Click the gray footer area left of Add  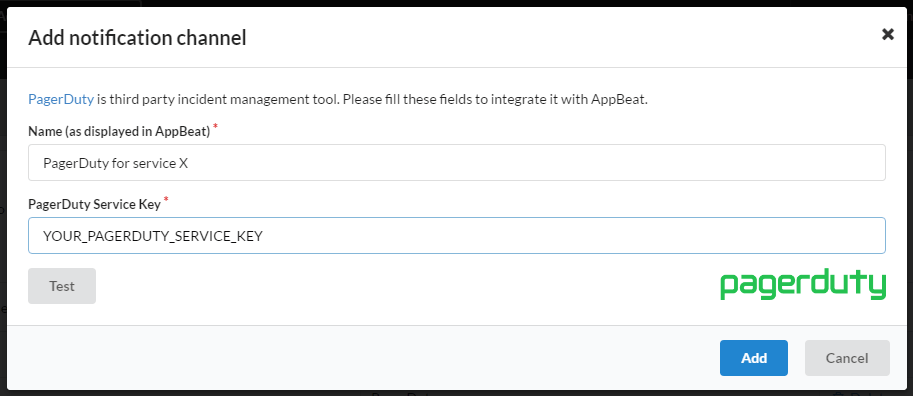[x=361, y=358]
